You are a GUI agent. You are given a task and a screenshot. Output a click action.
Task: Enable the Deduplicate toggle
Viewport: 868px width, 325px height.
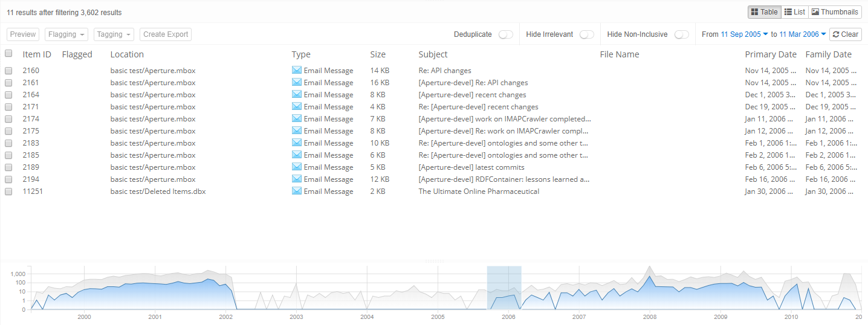(x=506, y=34)
